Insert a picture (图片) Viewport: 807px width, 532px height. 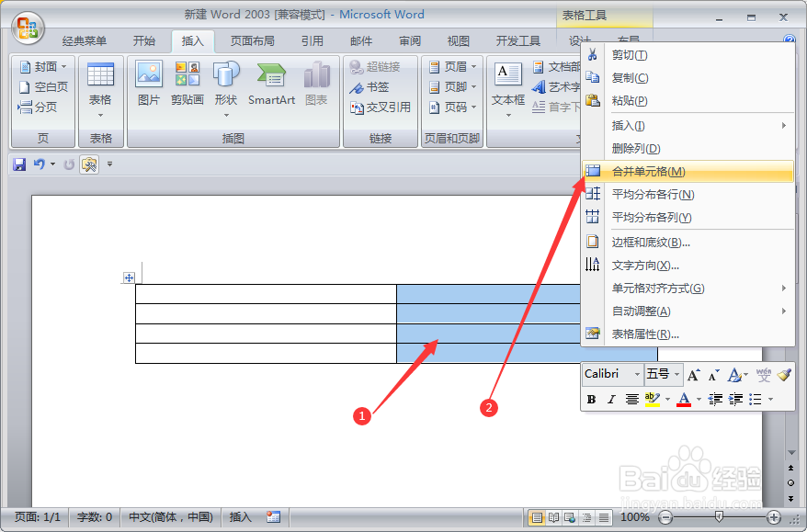149,84
